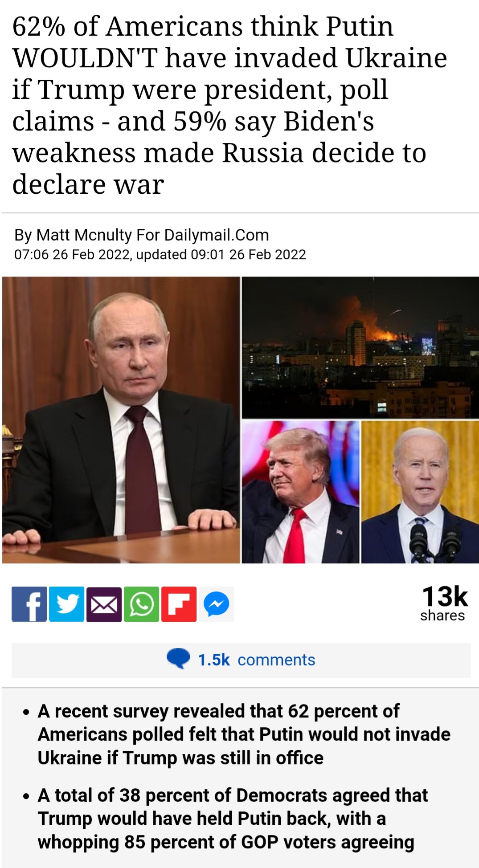
Task: Share article on Flipboard
Action: tap(179, 604)
